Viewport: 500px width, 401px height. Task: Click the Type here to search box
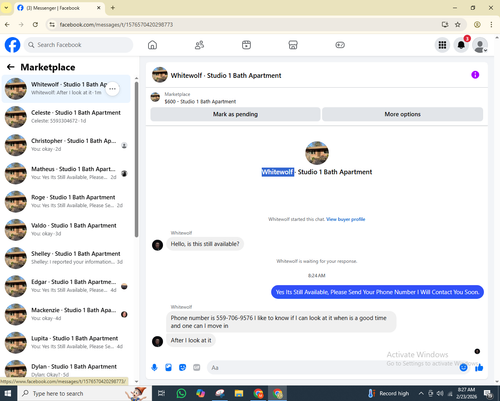point(83,393)
